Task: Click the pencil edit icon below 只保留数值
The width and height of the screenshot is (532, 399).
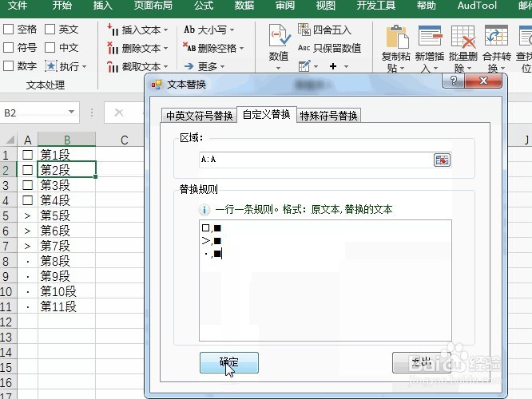Action: click(x=304, y=65)
